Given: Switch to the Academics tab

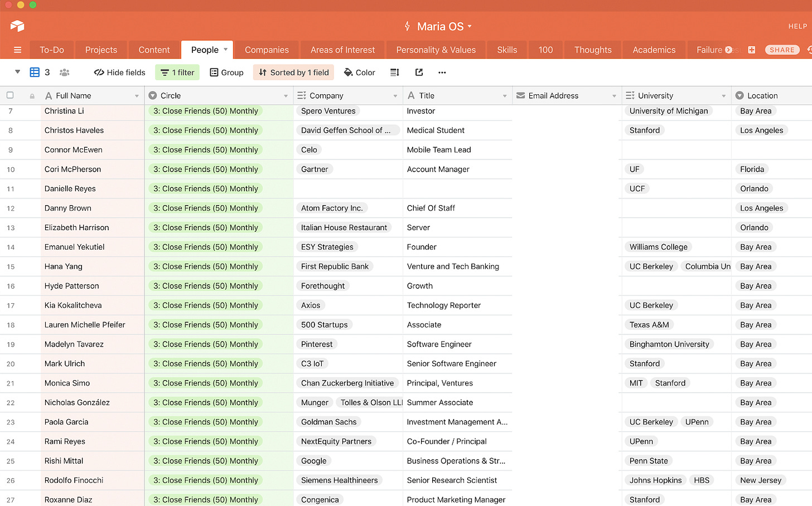Looking at the screenshot, I should click(x=654, y=50).
